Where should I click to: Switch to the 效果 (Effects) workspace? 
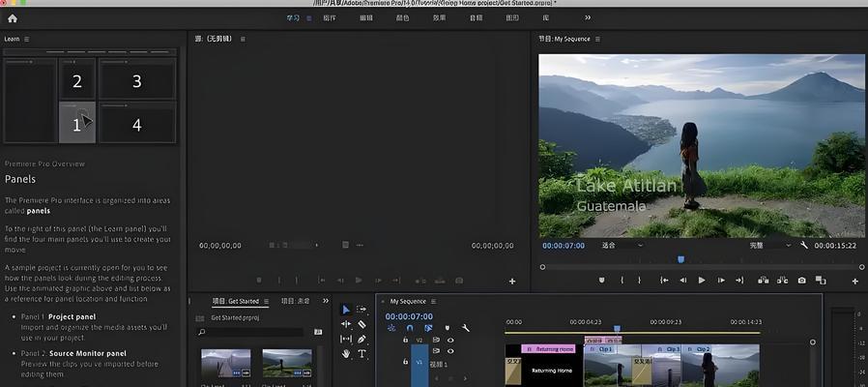(440, 17)
